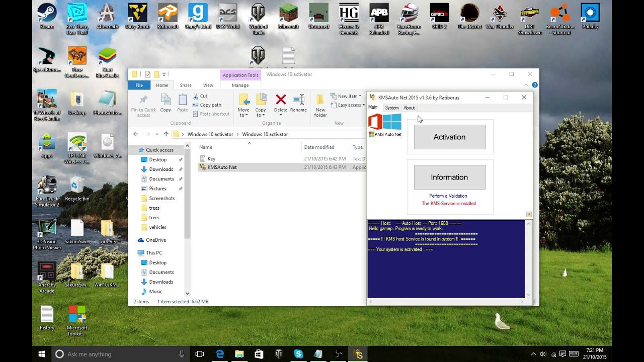Open the Steam desktop icon
The image size is (644, 362).
(47, 16)
